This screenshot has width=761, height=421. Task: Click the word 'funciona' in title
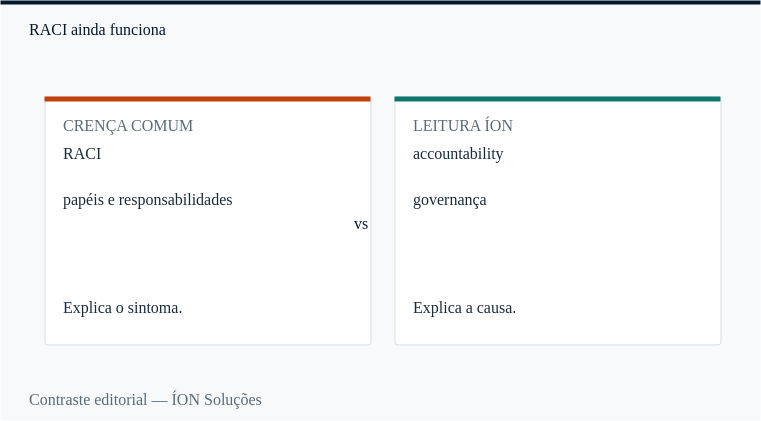(138, 30)
